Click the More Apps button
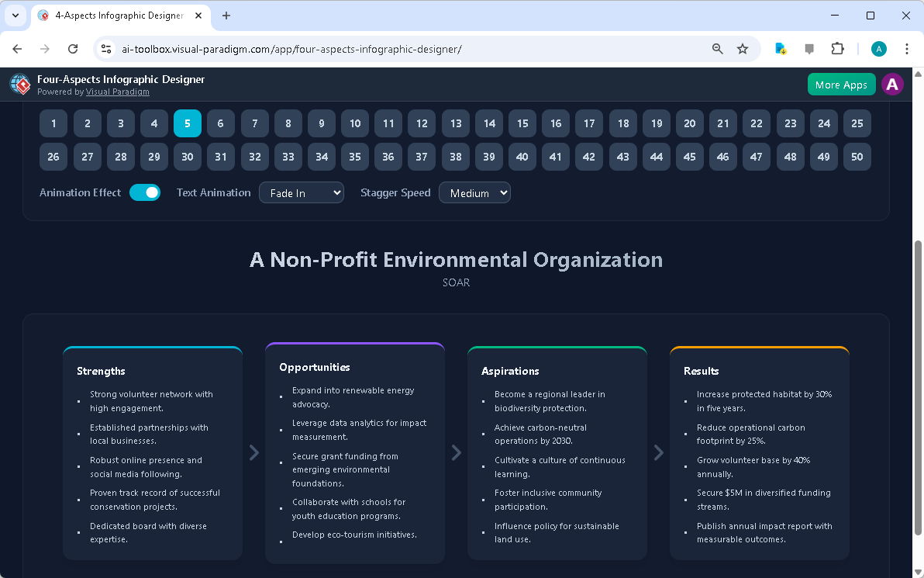Screen dimensions: 924x578 [x=841, y=84]
